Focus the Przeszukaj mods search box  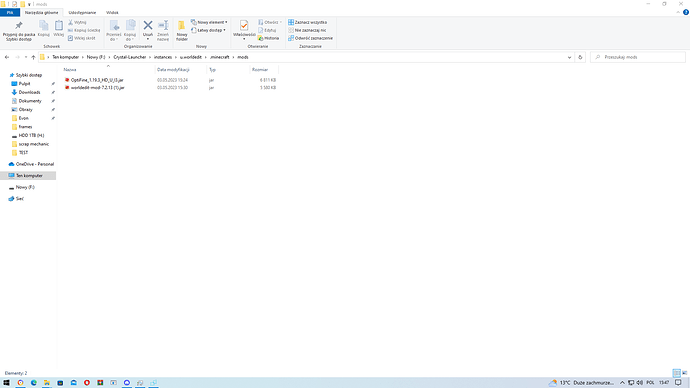tap(638, 57)
